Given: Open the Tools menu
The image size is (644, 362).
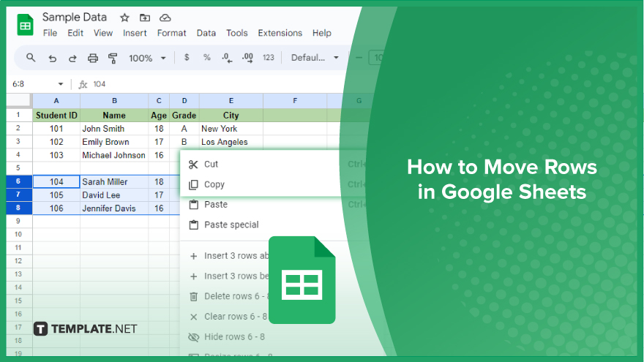Looking at the screenshot, I should pyautogui.click(x=237, y=33).
